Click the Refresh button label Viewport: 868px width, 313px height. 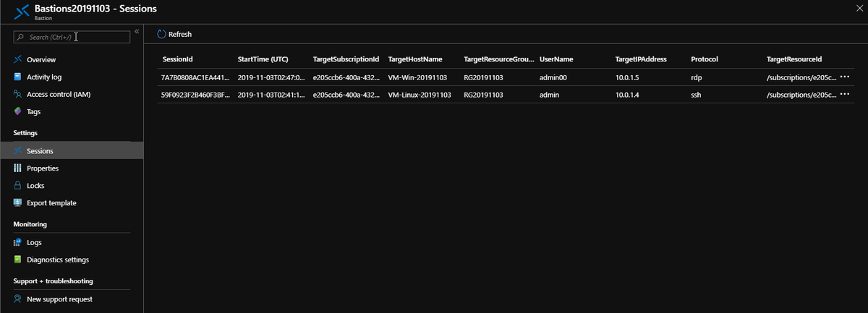click(x=180, y=34)
